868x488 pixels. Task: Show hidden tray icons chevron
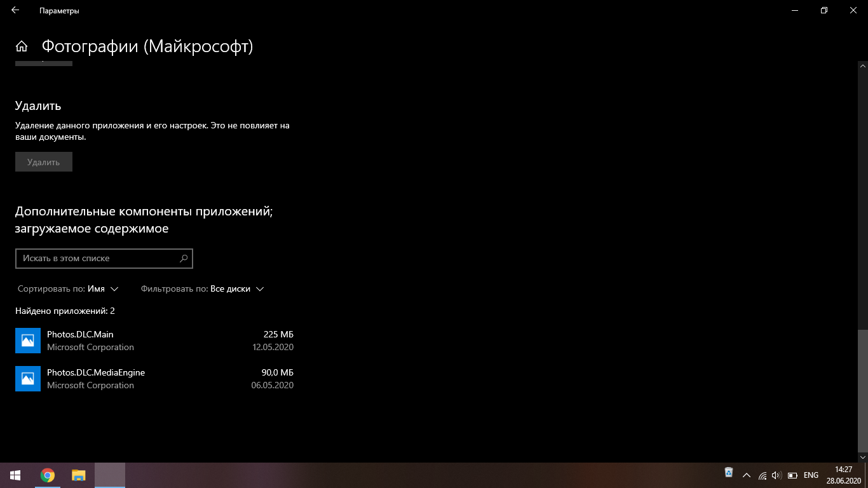746,475
